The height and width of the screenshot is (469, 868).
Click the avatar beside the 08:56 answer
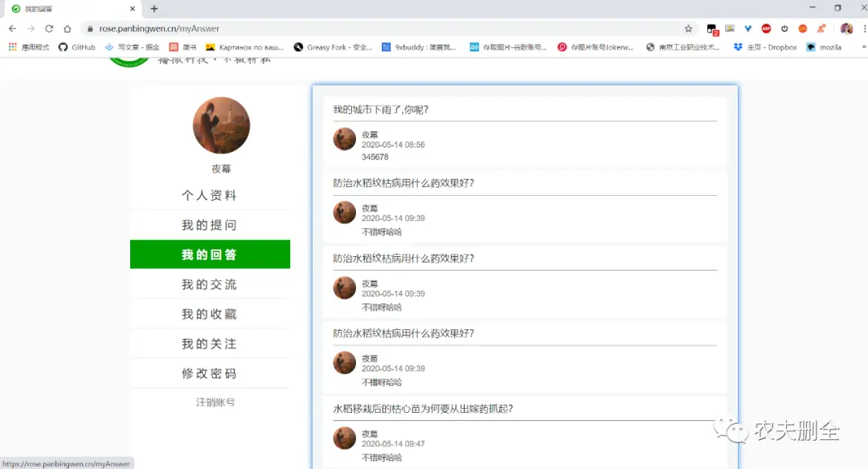344,140
